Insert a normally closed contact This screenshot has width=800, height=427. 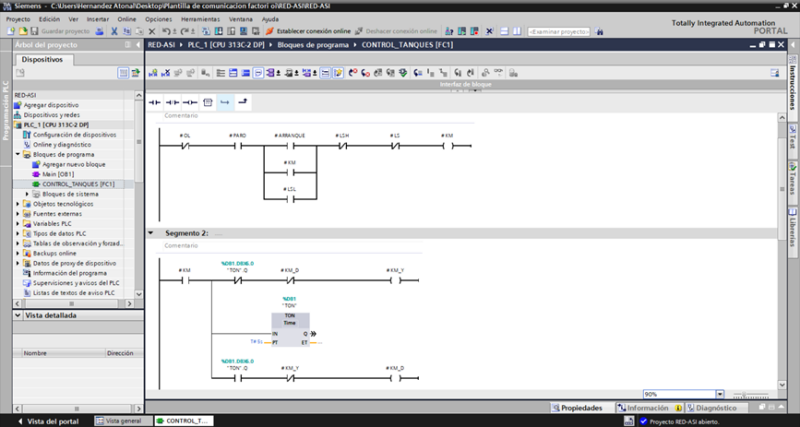coord(172,103)
